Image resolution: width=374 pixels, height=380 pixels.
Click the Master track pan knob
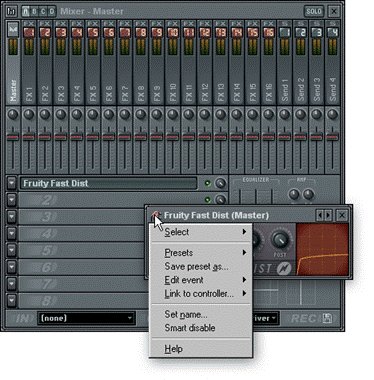coord(13,114)
